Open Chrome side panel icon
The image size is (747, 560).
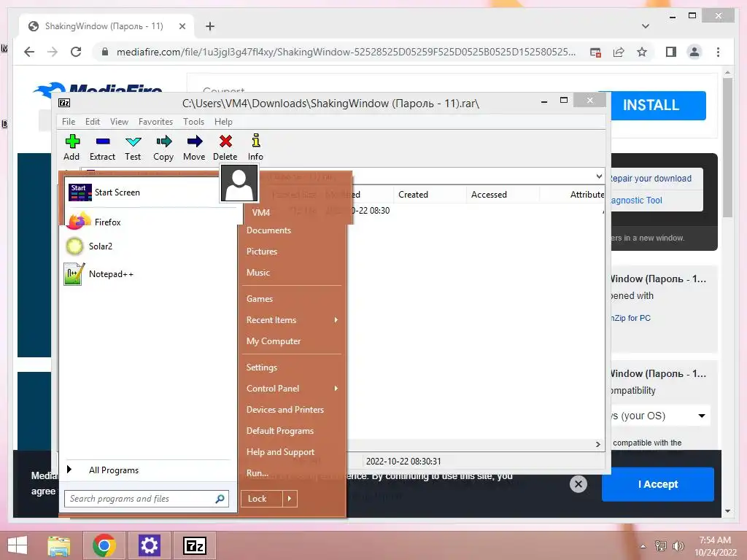(671, 52)
